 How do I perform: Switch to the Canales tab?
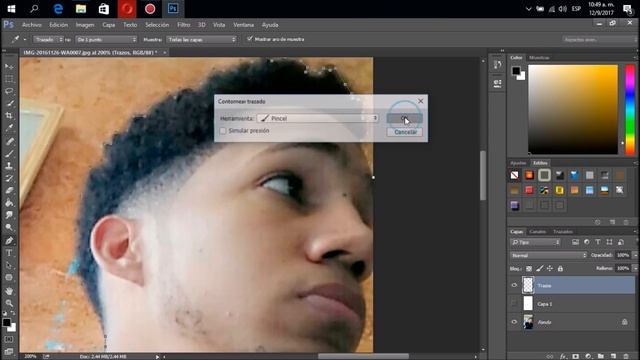click(537, 231)
